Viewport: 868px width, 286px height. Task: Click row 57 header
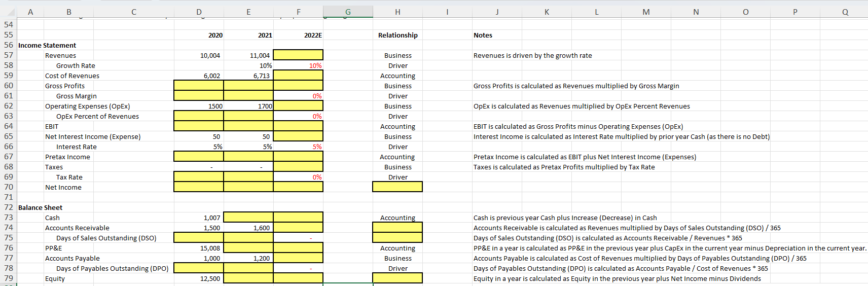pyautogui.click(x=9, y=55)
